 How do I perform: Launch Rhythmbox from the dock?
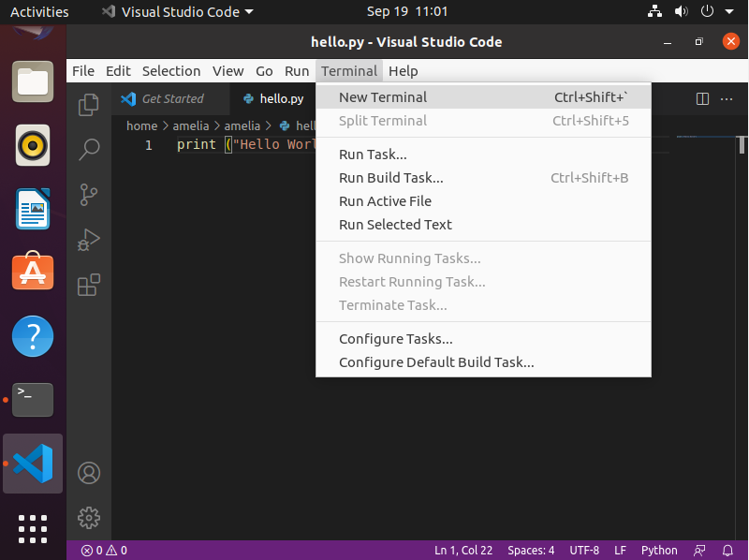point(33,145)
